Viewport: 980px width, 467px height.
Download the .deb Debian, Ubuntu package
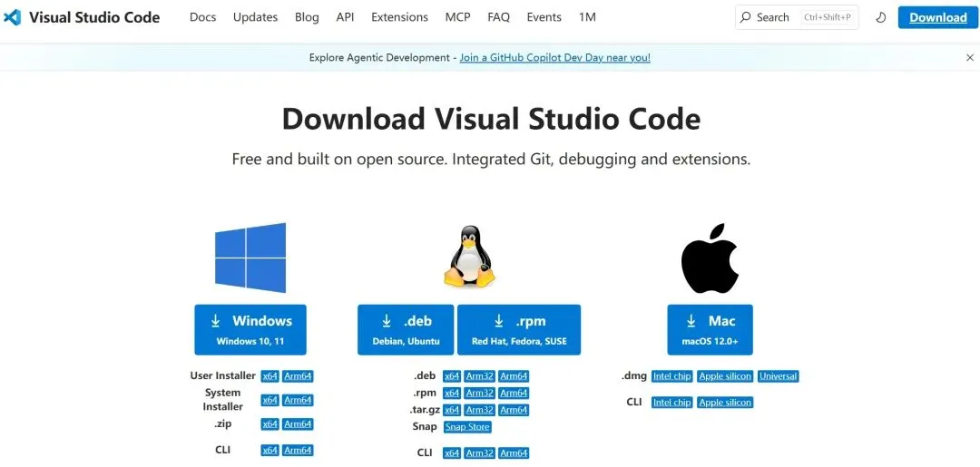click(x=407, y=330)
